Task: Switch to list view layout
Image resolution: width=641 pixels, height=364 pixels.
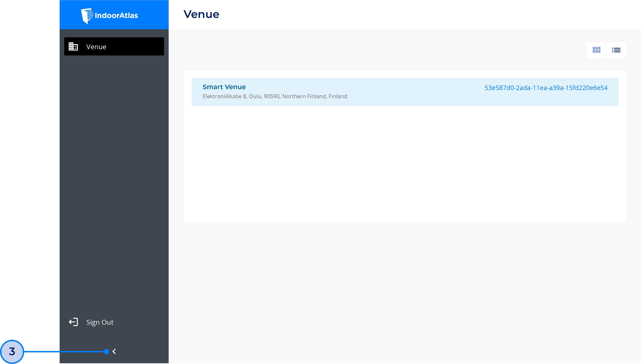Action: click(x=616, y=50)
